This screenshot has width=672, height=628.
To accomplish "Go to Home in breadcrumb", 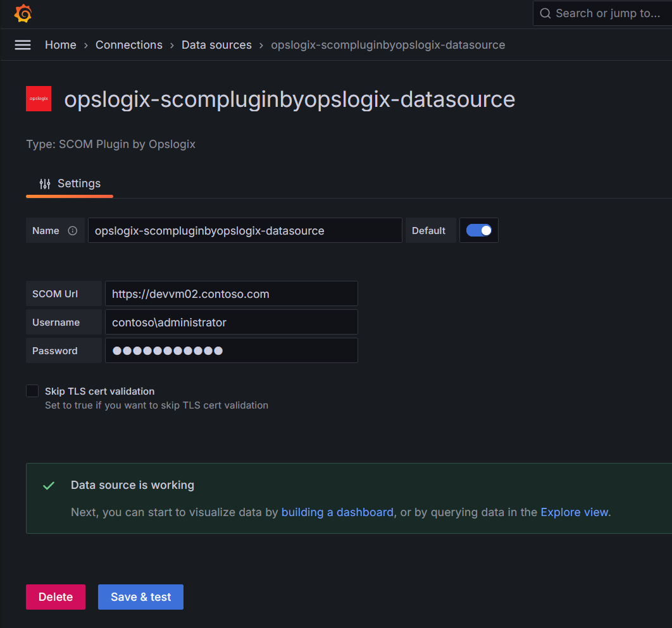I will 61,45.
